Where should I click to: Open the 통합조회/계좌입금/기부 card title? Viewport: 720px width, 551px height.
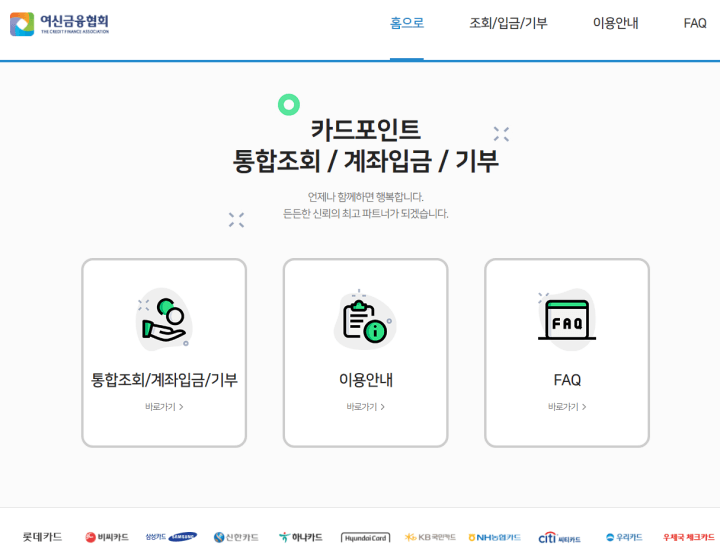[164, 380]
